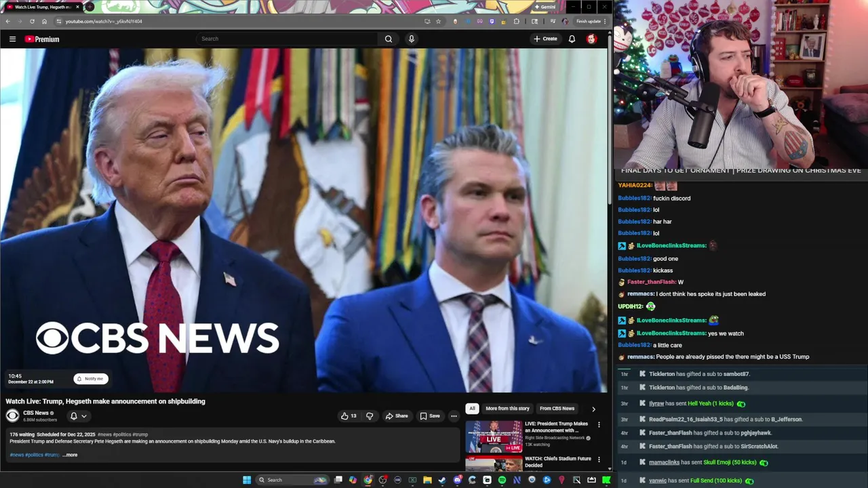The image size is (868, 488).
Task: Open Chrome extensions puzzle icon
Action: 517,21
